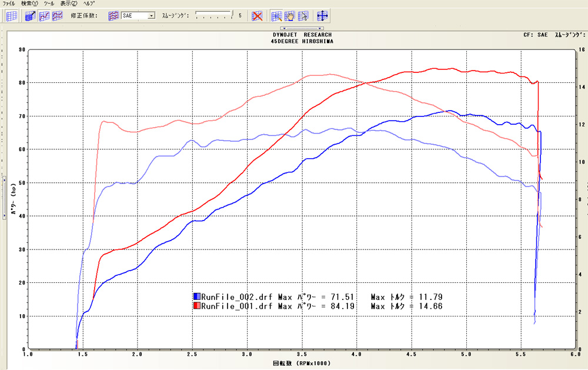Click the blue grid graph icon in toolbar
Viewport: 588px width, 370px height.
coord(11,16)
